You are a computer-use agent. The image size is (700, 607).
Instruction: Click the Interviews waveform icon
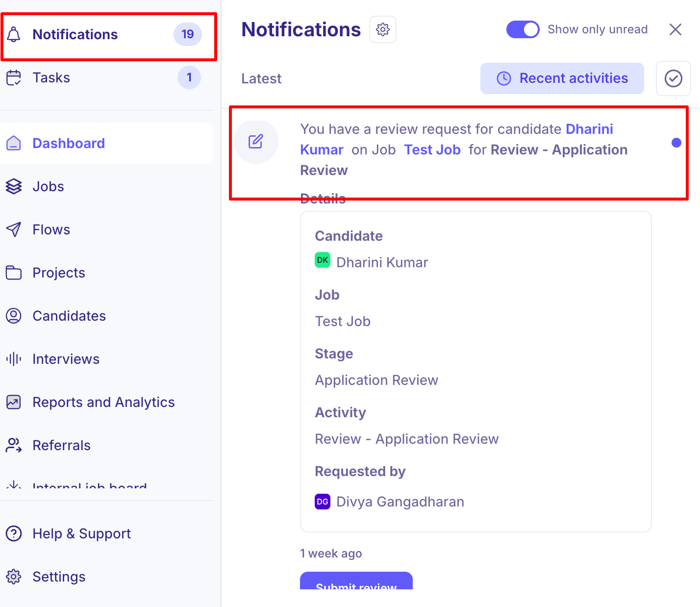pyautogui.click(x=14, y=359)
